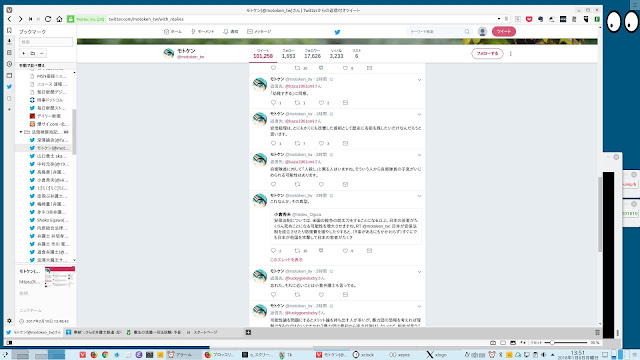Click the show-this-thread link
This screenshot has height=360, width=640.
287,260
